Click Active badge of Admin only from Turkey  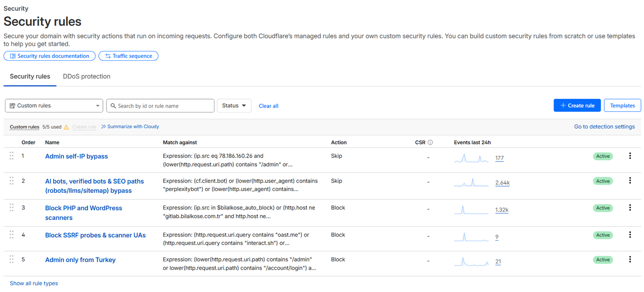(x=603, y=260)
